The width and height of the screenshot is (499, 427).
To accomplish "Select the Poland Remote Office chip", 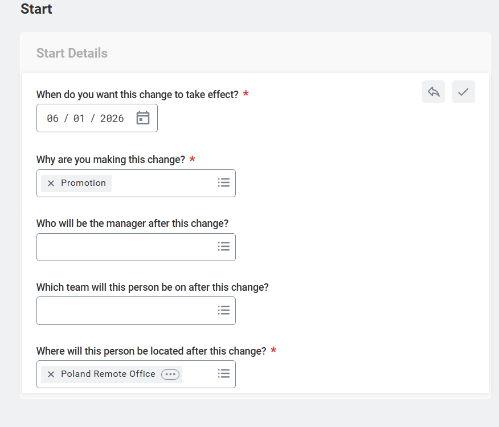I will pyautogui.click(x=108, y=374).
